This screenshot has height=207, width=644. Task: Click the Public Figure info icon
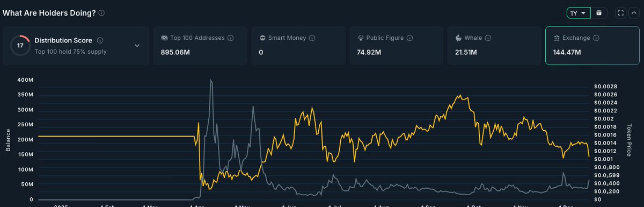(409, 38)
